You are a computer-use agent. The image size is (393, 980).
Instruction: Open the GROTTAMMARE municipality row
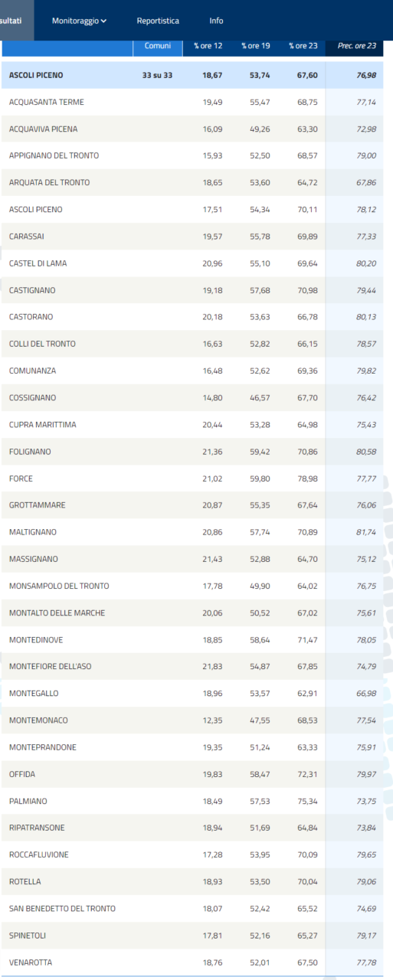(x=192, y=505)
